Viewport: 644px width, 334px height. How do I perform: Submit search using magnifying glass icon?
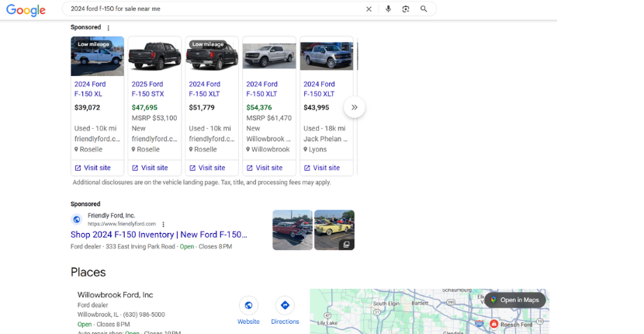point(424,9)
